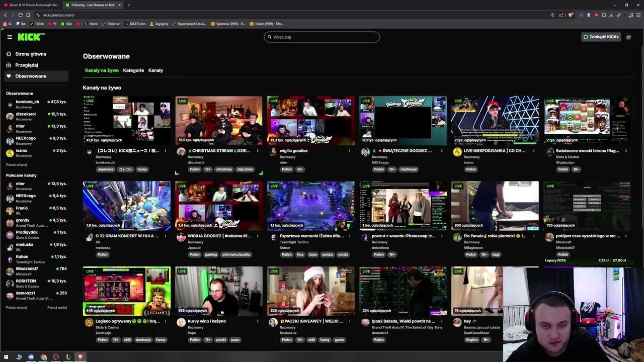This screenshot has width=644, height=362.
Task: Click the music note media icon
Action: point(631,15)
